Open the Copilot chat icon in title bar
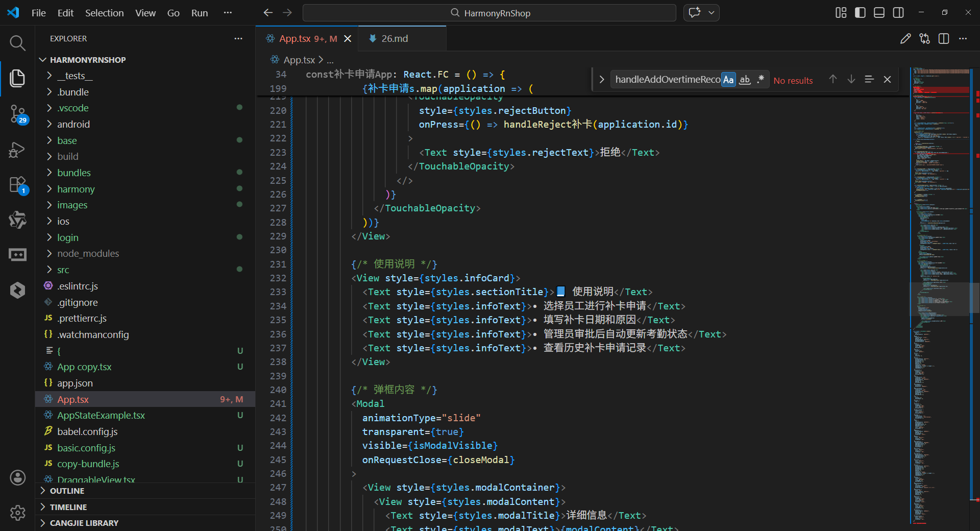This screenshot has width=980, height=531. click(x=695, y=13)
